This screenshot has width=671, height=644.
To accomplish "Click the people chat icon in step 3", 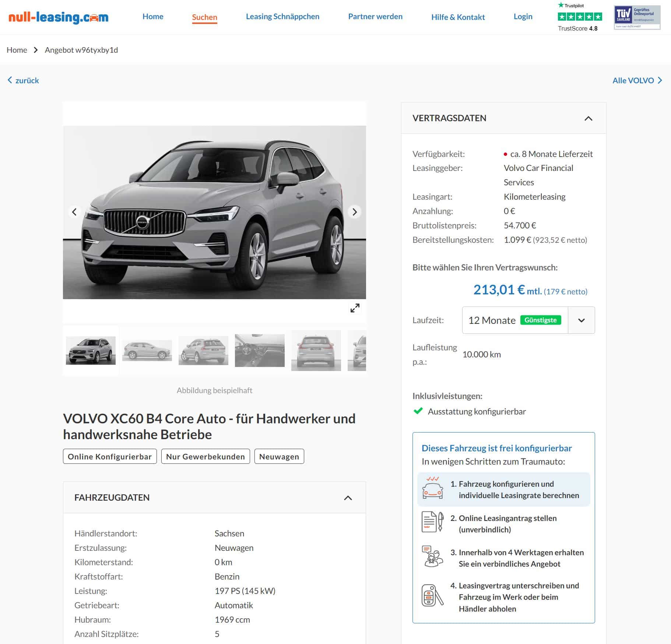I will 432,556.
